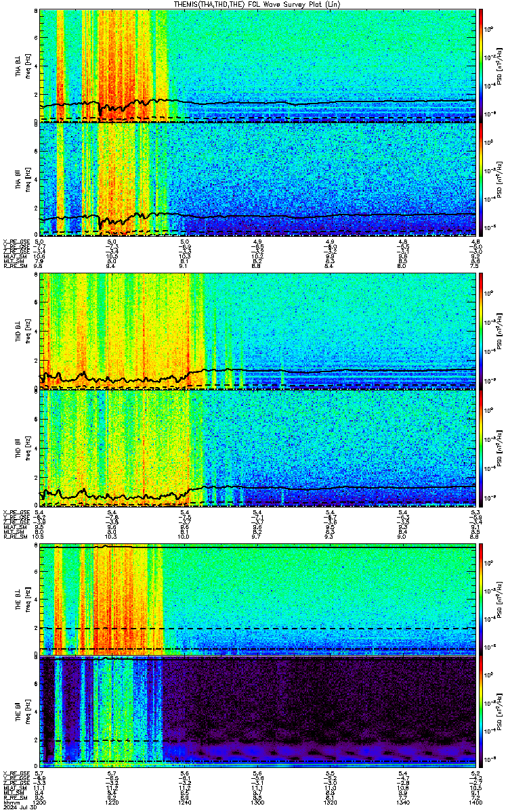Click the first X_RE_GSE value 5.7 under THE panels

[x=39, y=773]
